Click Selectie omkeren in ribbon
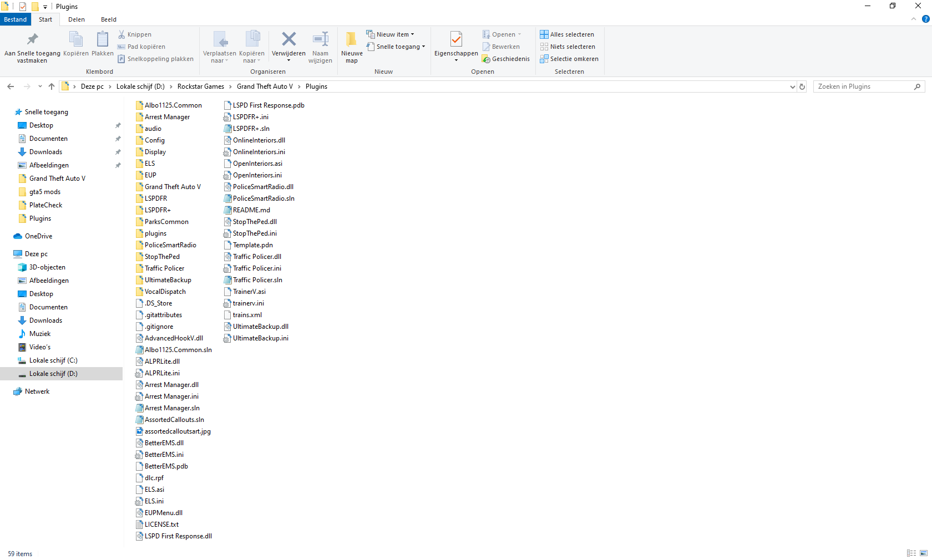The image size is (932, 560). 569,59
